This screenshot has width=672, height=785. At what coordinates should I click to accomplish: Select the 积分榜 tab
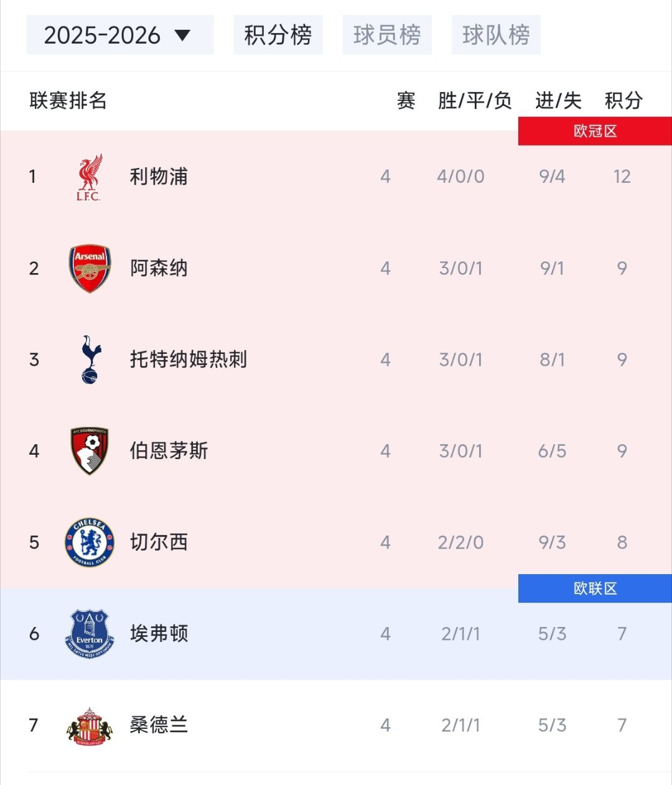pos(278,35)
